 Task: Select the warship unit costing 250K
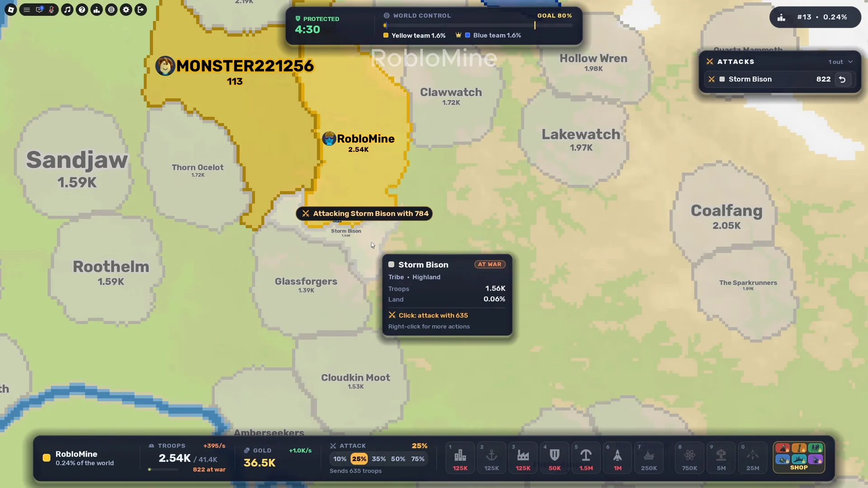(649, 458)
